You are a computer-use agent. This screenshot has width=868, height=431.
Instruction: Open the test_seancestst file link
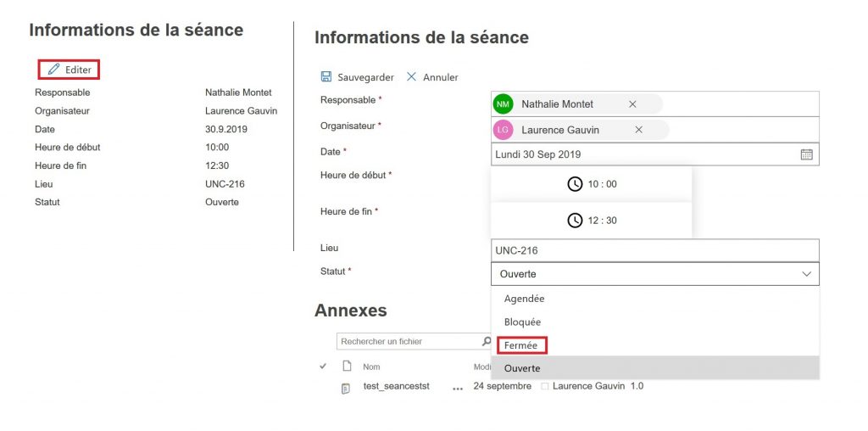click(x=396, y=387)
